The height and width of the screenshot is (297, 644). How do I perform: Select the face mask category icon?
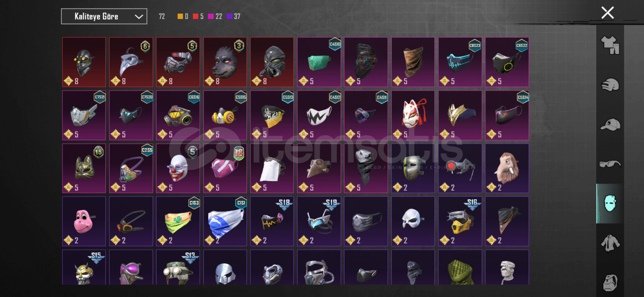coord(610,204)
